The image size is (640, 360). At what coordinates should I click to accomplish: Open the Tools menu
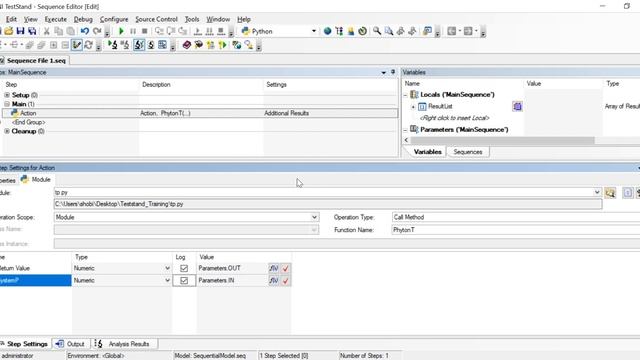point(192,19)
